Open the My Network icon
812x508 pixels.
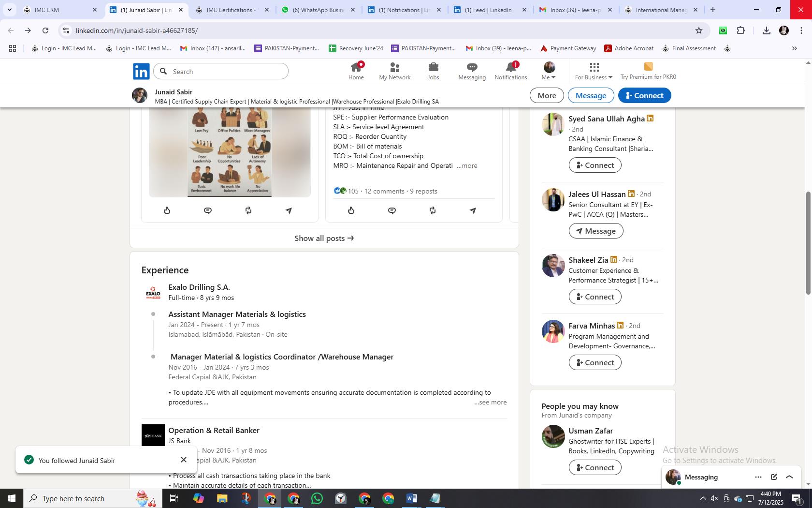(394, 71)
